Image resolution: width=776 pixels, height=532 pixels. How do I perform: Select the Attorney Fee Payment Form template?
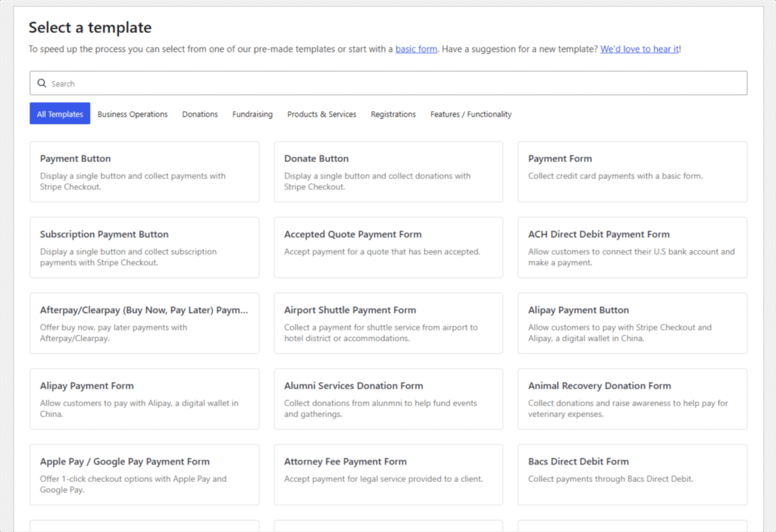[389, 474]
